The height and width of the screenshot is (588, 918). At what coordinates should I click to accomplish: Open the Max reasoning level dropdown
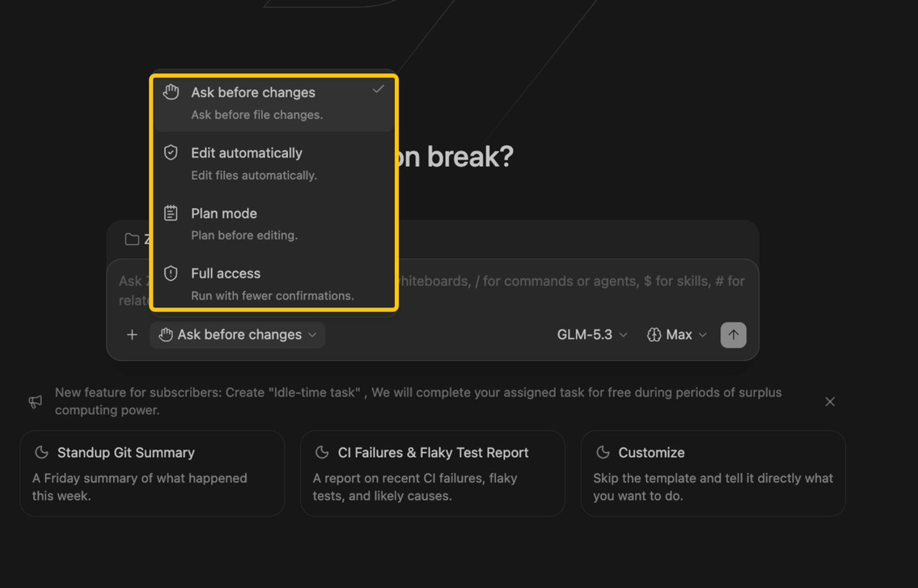(x=676, y=334)
